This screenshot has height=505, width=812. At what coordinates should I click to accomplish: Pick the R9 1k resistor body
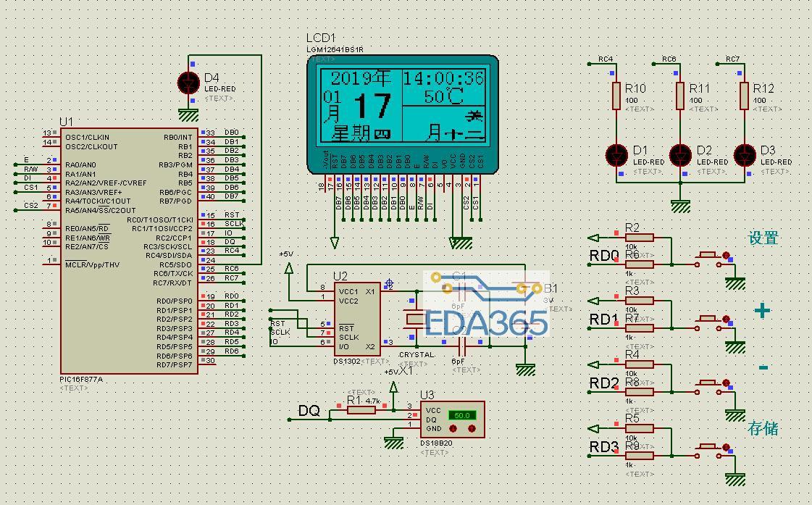[640, 456]
